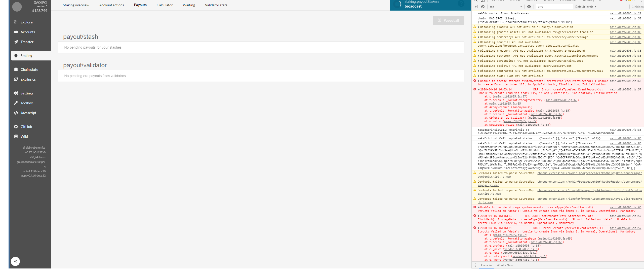Open the top context dropdown
The image size is (644, 272).
[x=506, y=7]
